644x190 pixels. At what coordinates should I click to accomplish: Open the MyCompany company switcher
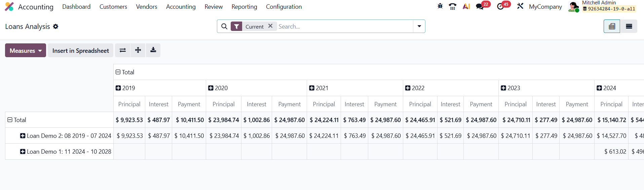click(545, 7)
